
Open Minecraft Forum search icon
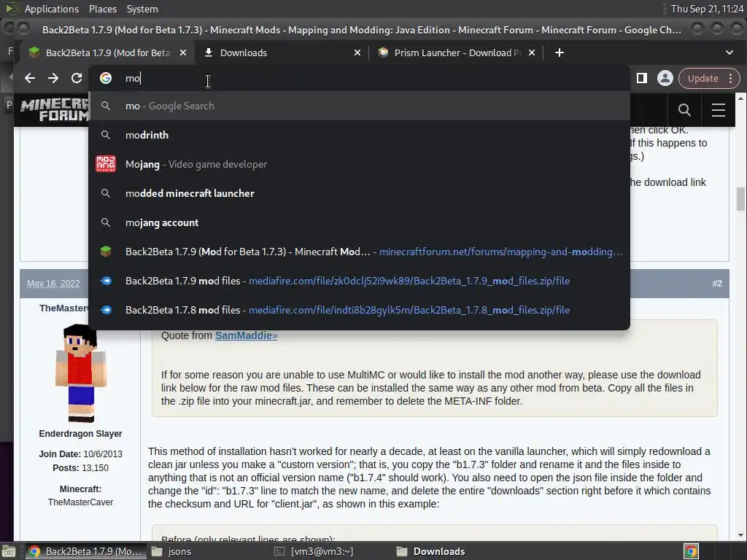click(684, 110)
